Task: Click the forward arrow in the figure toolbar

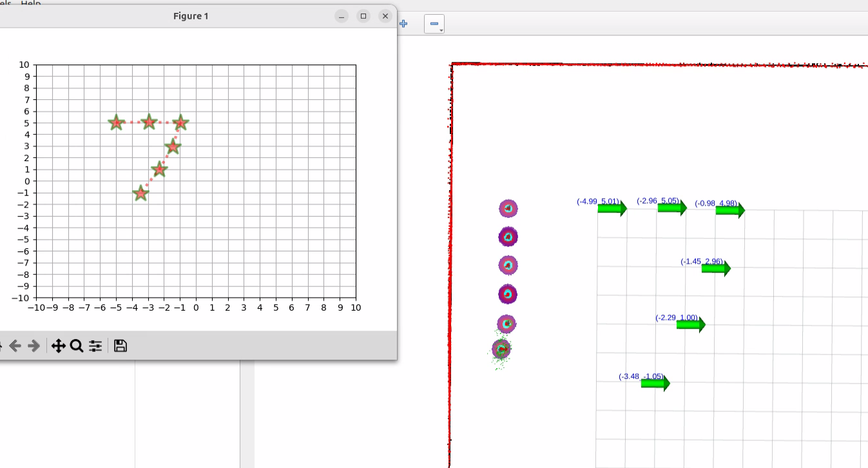Action: 34,346
